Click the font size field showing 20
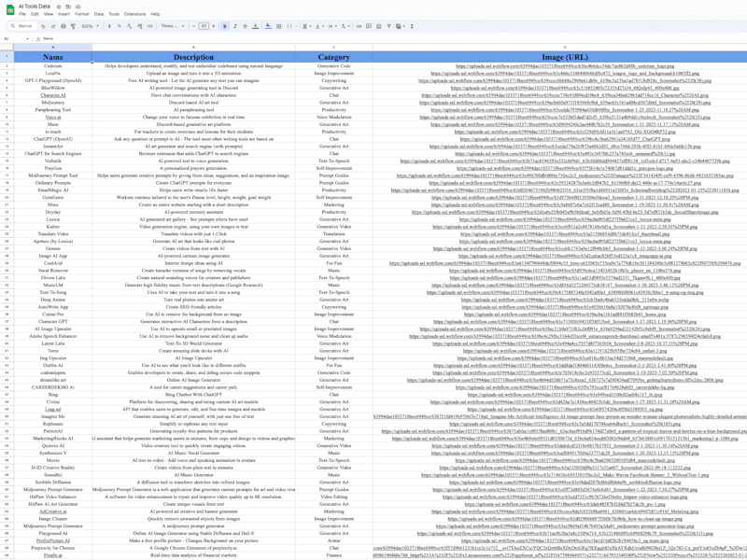Image resolution: width=747 pixels, height=560 pixels. (x=204, y=26)
